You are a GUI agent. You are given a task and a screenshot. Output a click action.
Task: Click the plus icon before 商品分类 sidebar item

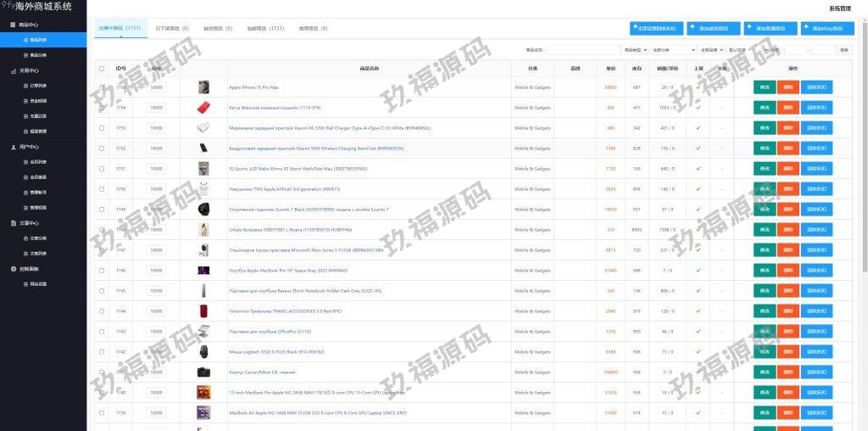coord(25,55)
